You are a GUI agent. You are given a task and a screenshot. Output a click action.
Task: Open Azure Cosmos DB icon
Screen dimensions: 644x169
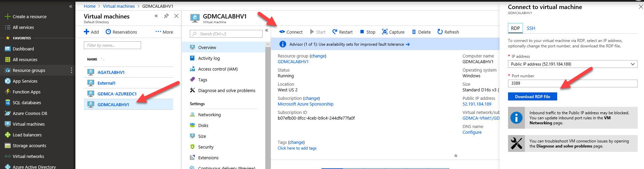point(7,113)
